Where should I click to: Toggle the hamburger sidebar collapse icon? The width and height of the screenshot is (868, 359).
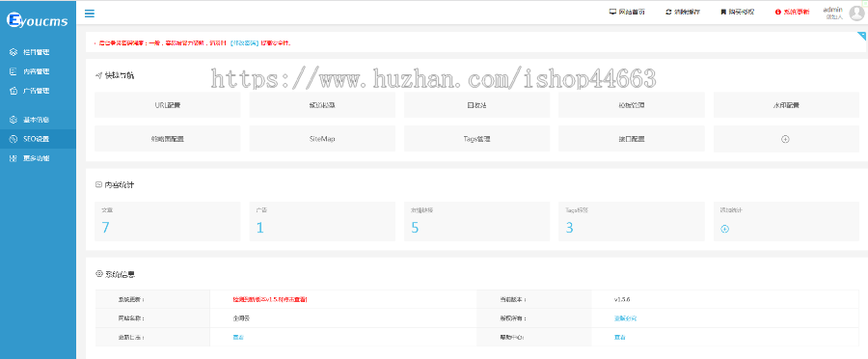89,14
